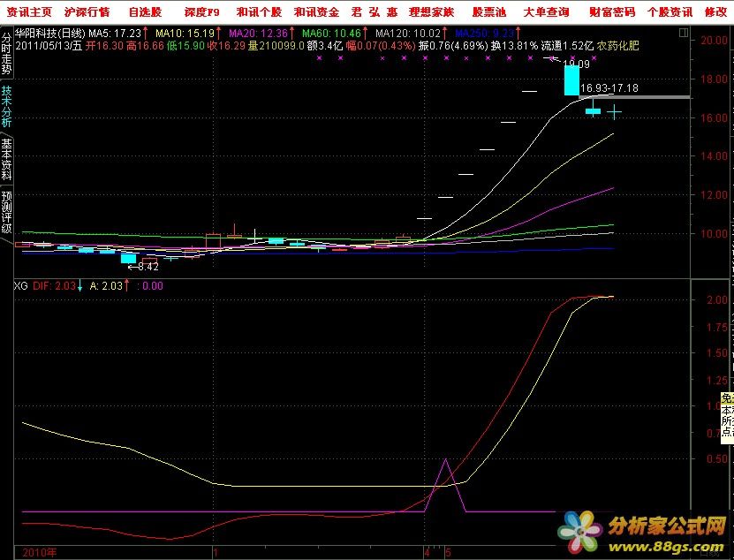Click the amplitude value 振0.76(4.69%)
The image size is (734, 560).
point(454,46)
